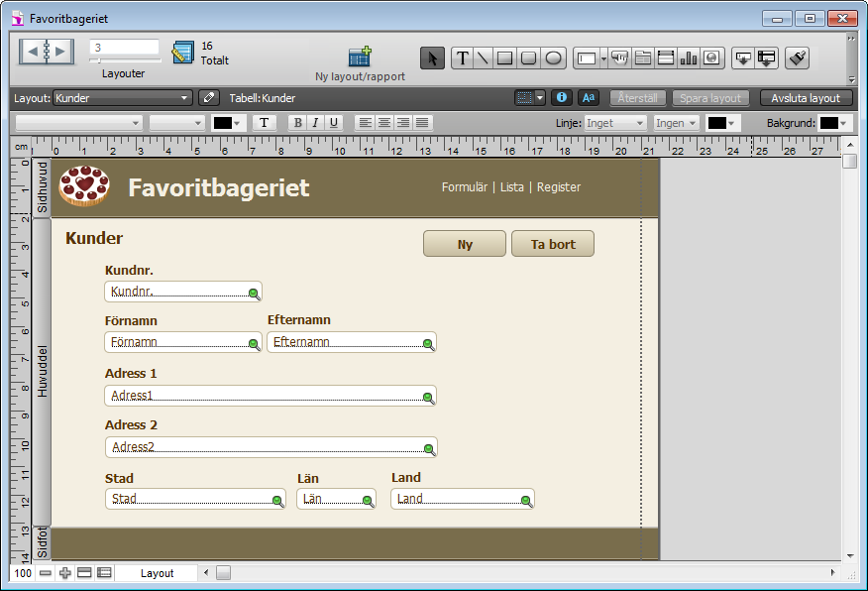This screenshot has width=868, height=591.
Task: Open the Layout Kunder dropdown
Action: (123, 98)
